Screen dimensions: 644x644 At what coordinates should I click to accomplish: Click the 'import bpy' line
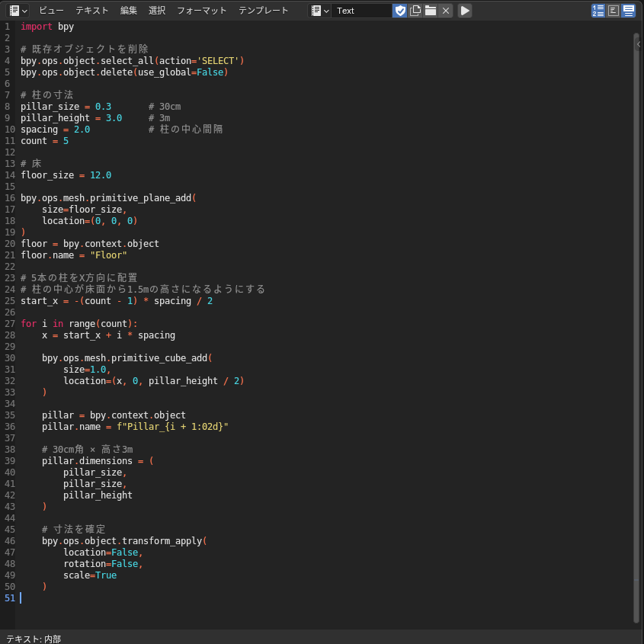(x=47, y=27)
